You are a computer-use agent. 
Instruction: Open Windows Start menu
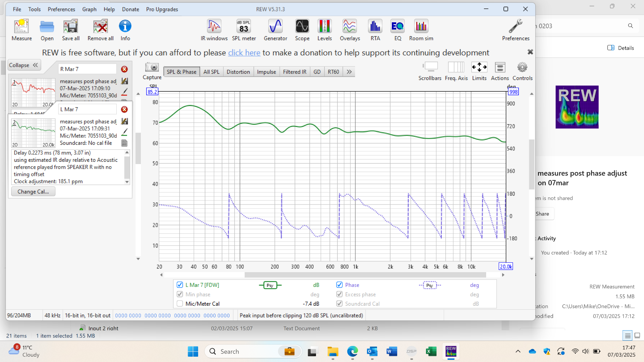pyautogui.click(x=193, y=351)
